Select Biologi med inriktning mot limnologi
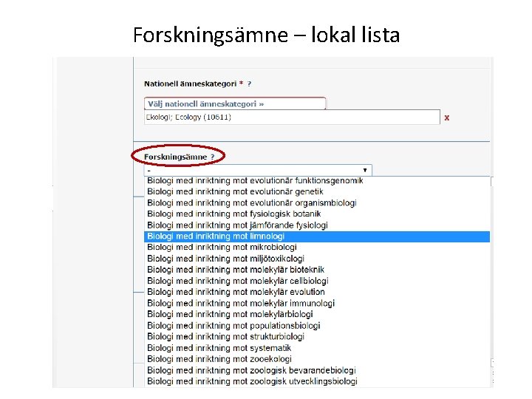 [216, 236]
